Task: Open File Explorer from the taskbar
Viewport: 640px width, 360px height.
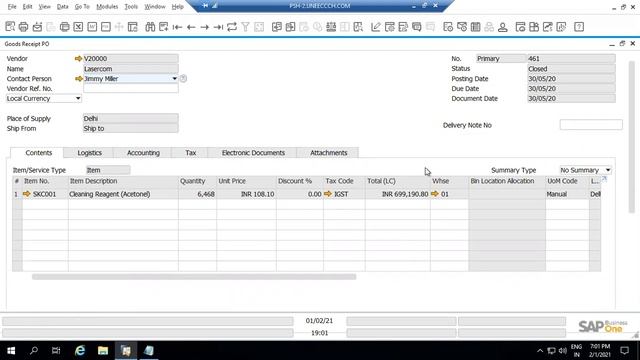Action: tap(103, 351)
